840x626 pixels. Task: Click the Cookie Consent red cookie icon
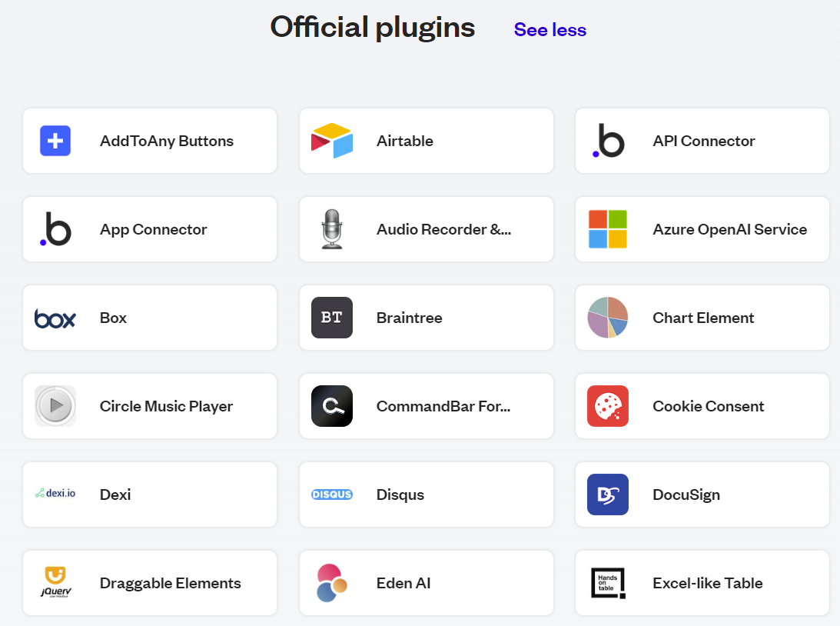(608, 406)
